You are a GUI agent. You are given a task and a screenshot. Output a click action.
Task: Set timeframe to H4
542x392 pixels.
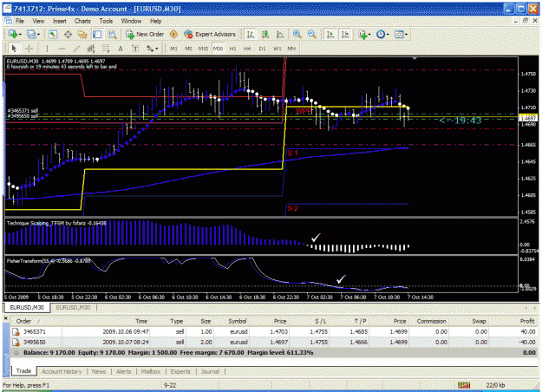click(x=247, y=49)
